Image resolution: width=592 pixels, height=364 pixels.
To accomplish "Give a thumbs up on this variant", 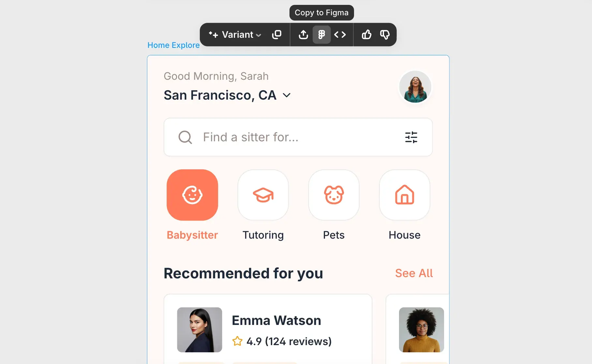I will click(366, 34).
